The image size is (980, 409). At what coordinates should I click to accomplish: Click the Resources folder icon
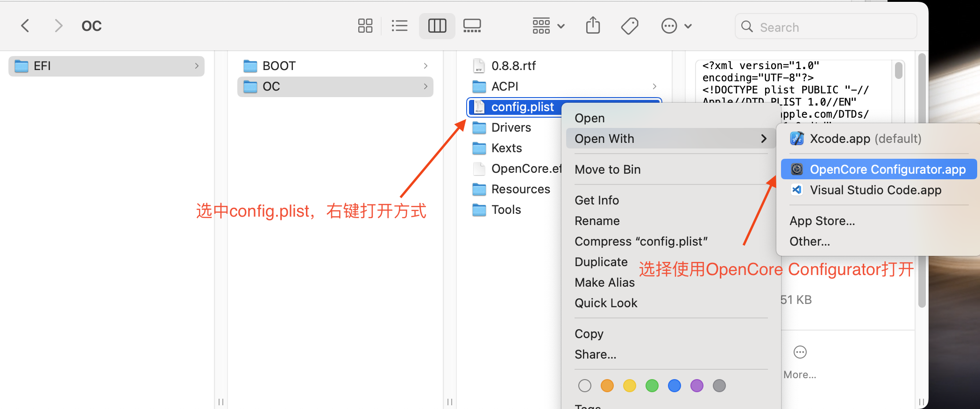pos(479,189)
